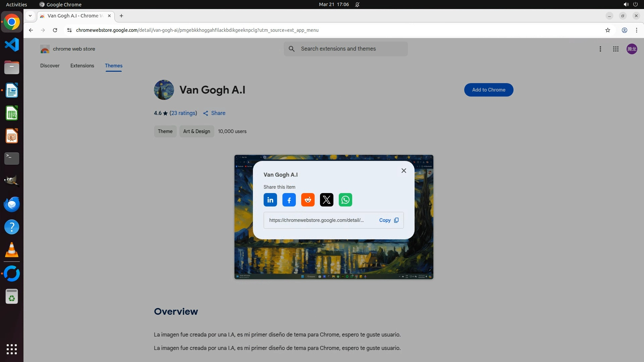Screen dimensions: 644x362
Task: Close the share dialog
Action: click(x=404, y=171)
